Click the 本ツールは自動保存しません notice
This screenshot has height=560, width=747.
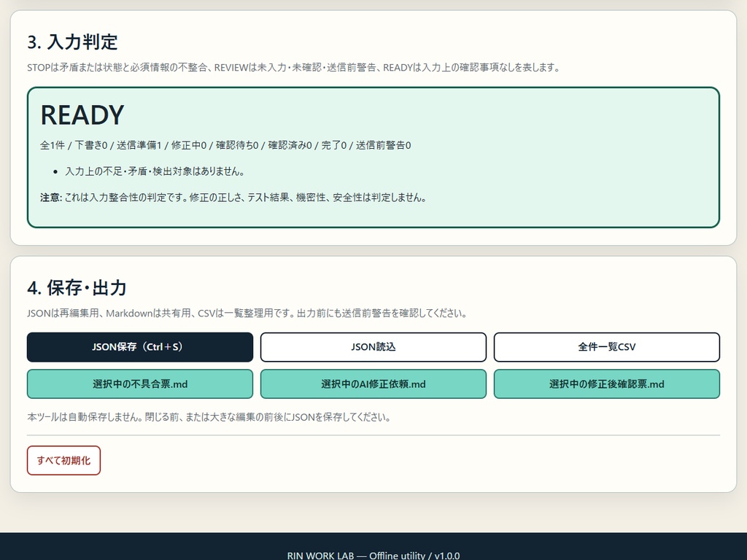[x=209, y=417]
